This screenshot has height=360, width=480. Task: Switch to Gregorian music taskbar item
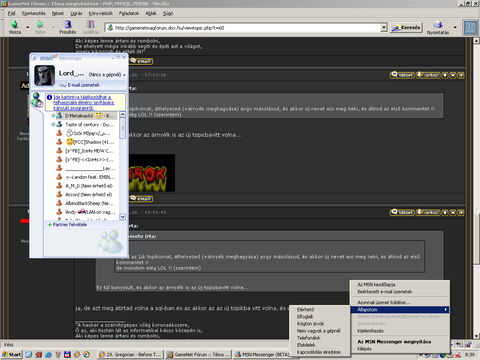tap(130, 355)
